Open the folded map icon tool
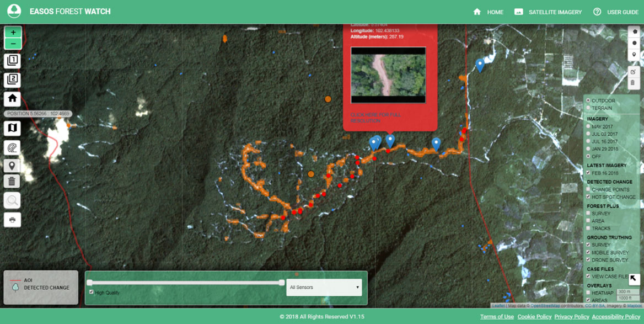 click(12, 128)
